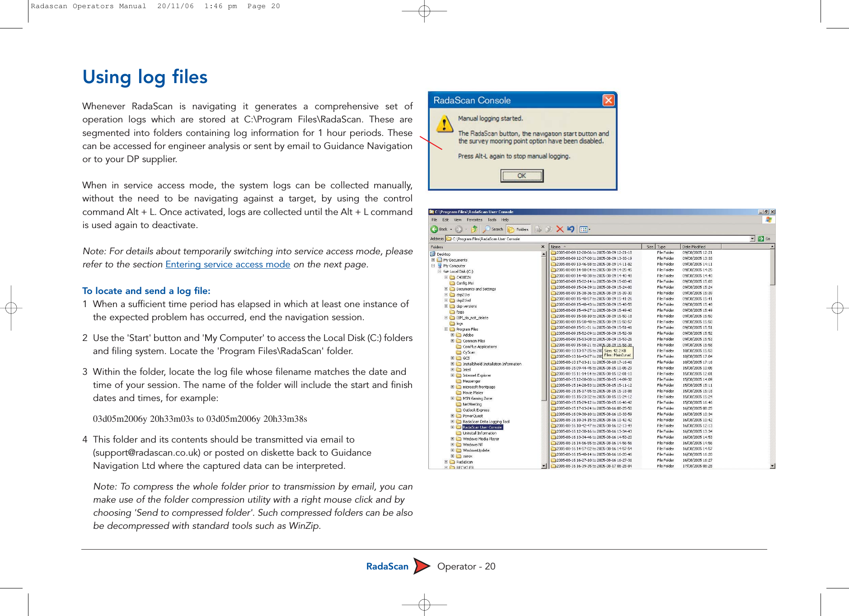Expand My Documents tree node
This screenshot has width=849, height=616.
click(x=433, y=260)
